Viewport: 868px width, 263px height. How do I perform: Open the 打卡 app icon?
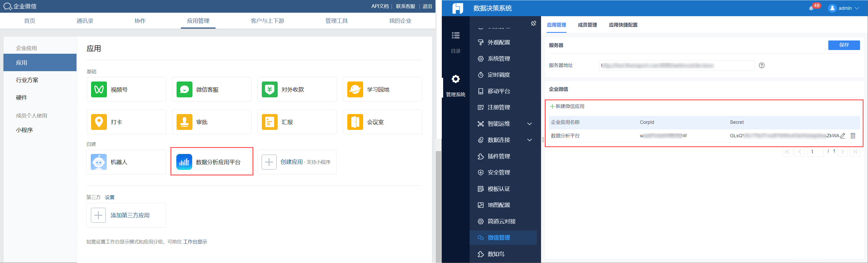(x=99, y=122)
